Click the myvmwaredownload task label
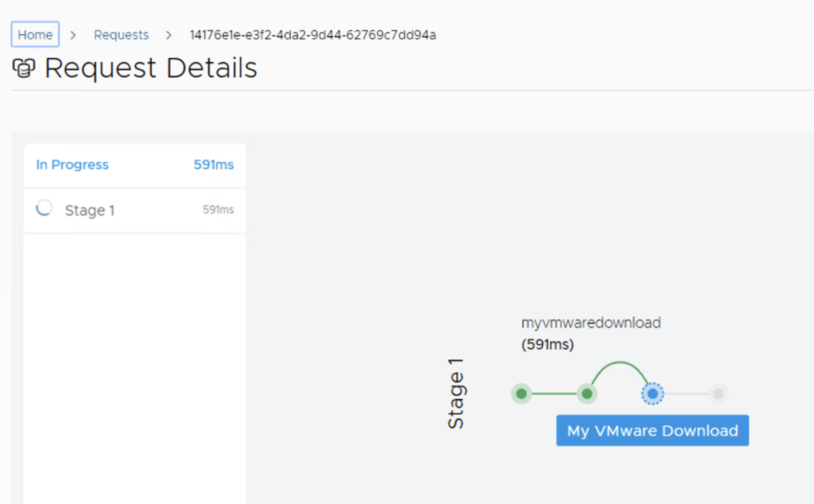Screen dimensions: 814x504 591,323
